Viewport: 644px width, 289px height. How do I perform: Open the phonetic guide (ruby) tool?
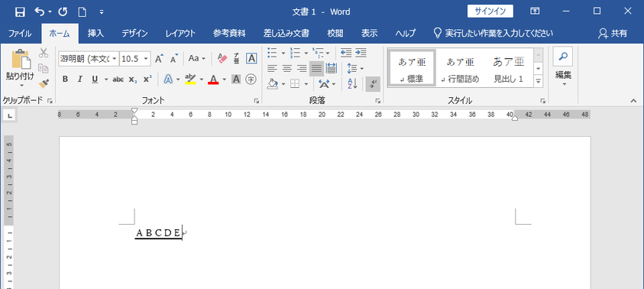237,59
